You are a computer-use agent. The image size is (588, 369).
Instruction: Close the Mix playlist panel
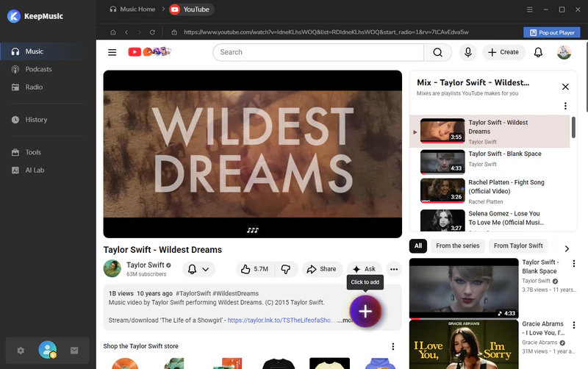565,87
